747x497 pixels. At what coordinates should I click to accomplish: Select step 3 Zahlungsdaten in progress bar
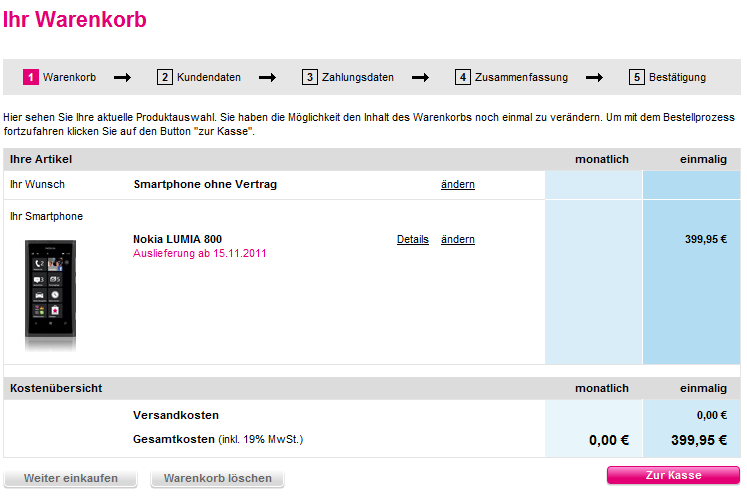(x=348, y=77)
